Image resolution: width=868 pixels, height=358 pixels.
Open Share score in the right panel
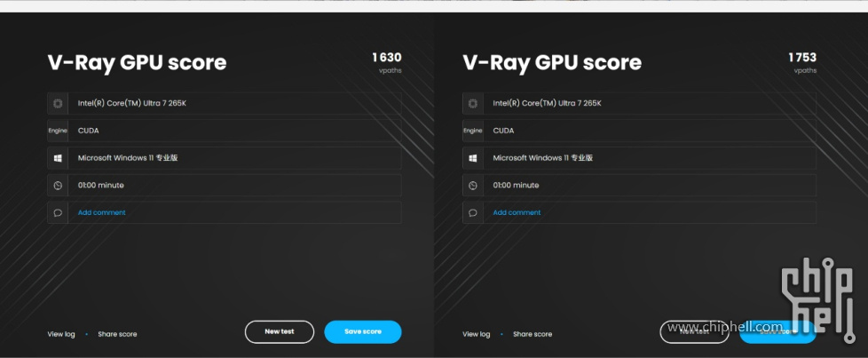pyautogui.click(x=533, y=334)
